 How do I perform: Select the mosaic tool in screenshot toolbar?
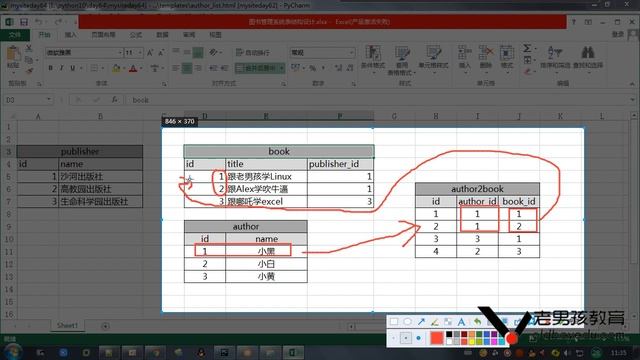point(448,322)
